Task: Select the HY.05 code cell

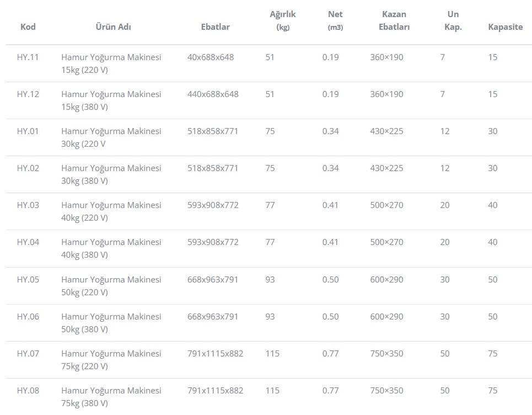Action: pos(28,279)
